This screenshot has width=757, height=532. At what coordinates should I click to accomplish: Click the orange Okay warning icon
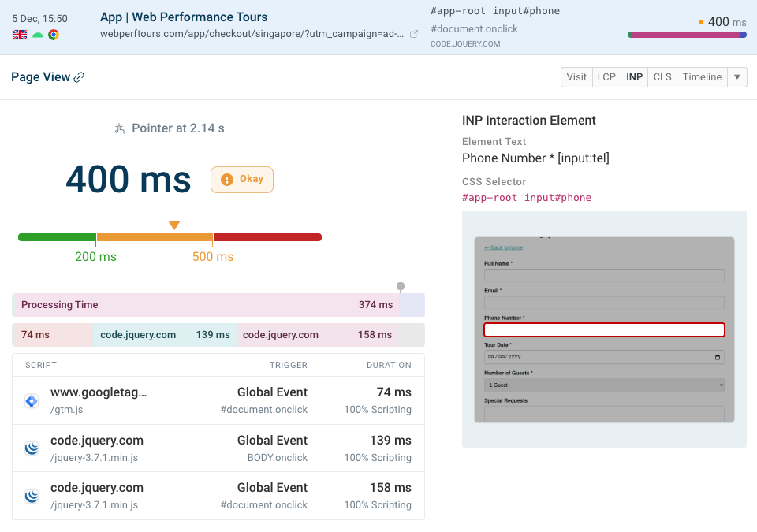(227, 180)
